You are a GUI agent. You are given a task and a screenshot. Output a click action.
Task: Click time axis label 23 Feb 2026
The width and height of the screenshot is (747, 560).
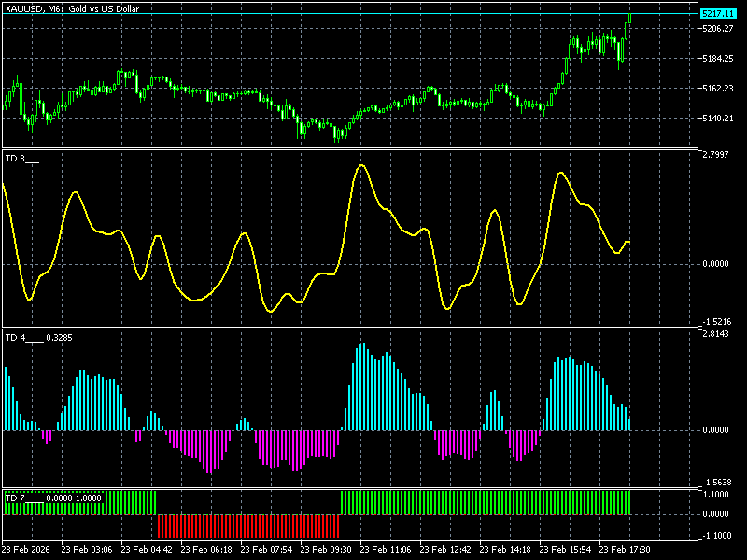point(26,550)
